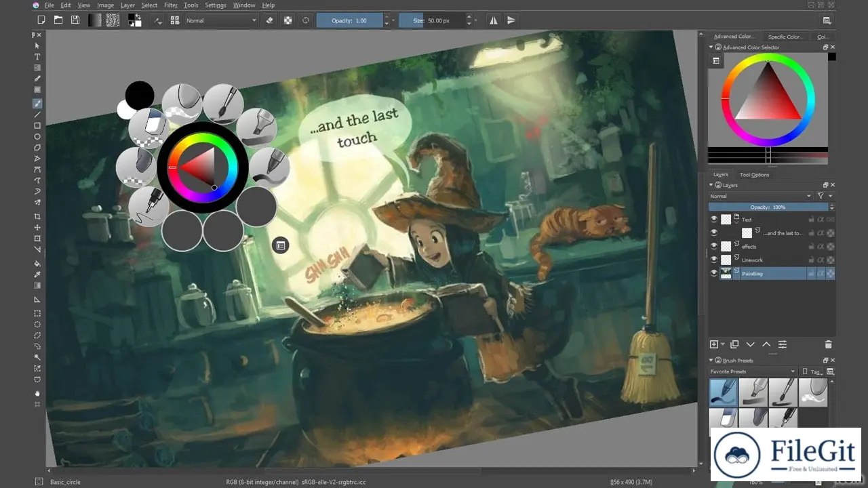Select the Color Picker eyedropper tool

[x=37, y=274]
